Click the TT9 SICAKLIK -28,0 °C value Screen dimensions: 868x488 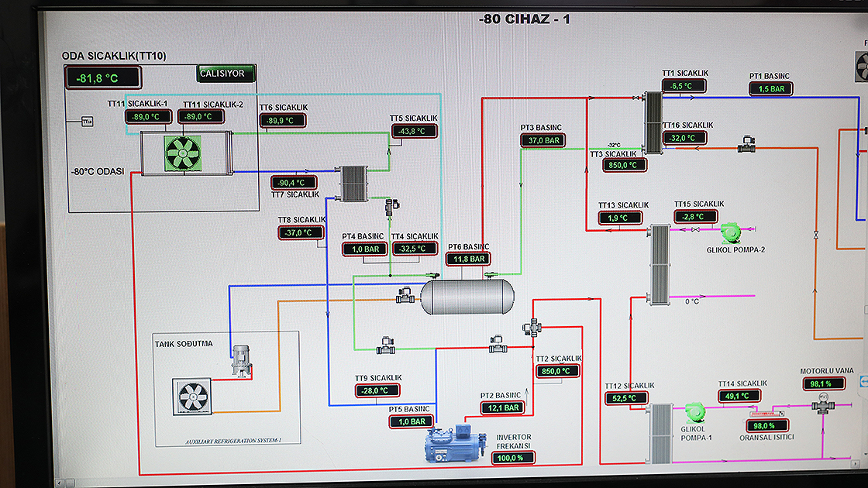(377, 390)
